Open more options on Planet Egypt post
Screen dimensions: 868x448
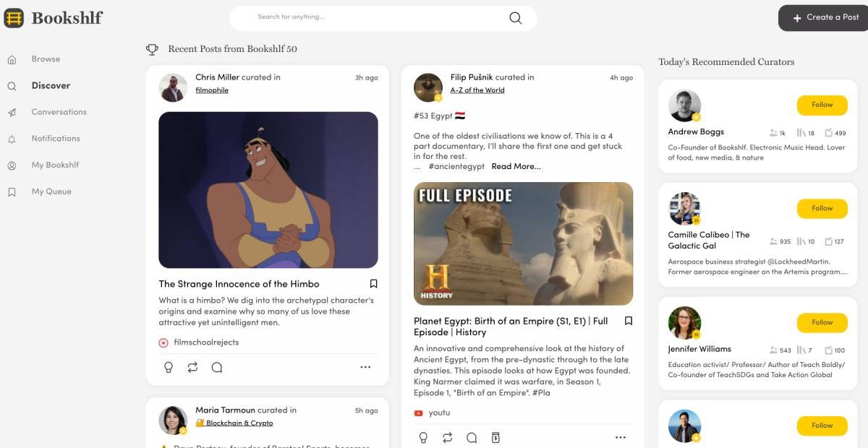tap(620, 437)
